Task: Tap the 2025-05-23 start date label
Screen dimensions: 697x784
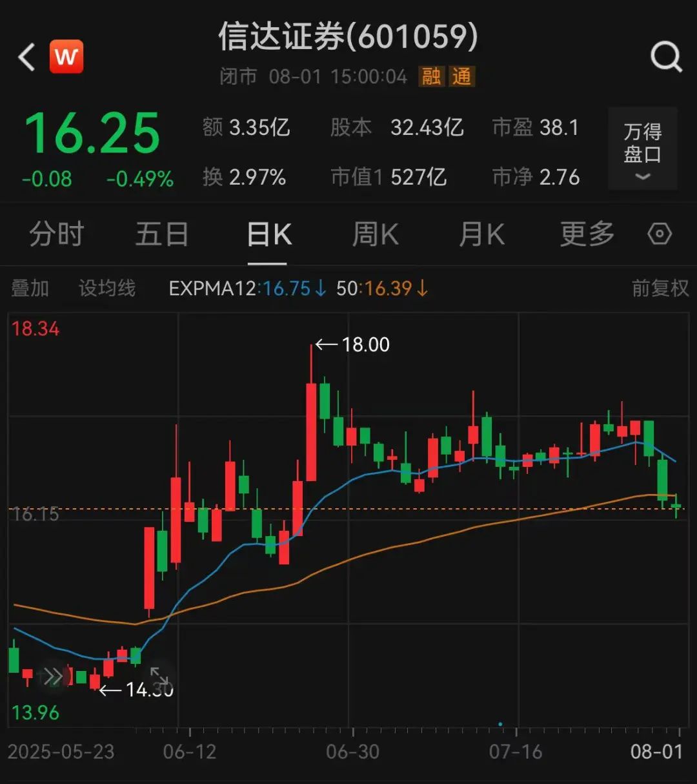Action: (61, 752)
